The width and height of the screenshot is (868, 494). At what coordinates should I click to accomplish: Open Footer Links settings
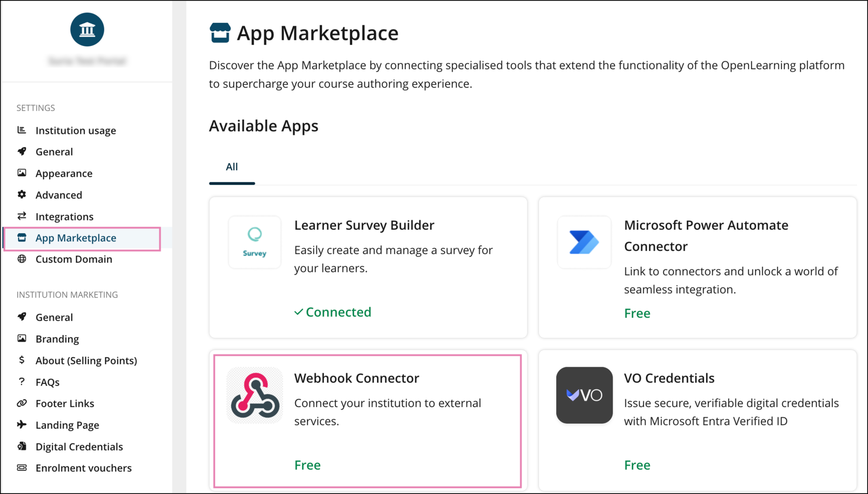[65, 403]
